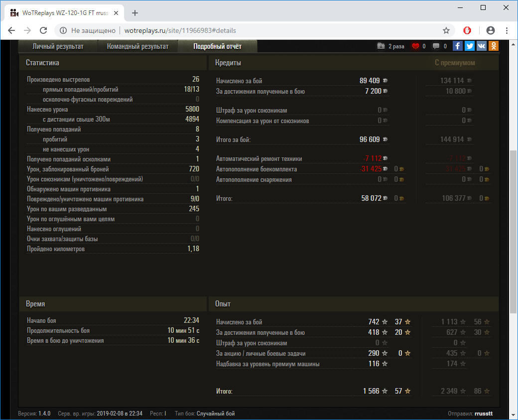The image size is (518, 420).
Task: Like the replay with heart icon
Action: 415,46
